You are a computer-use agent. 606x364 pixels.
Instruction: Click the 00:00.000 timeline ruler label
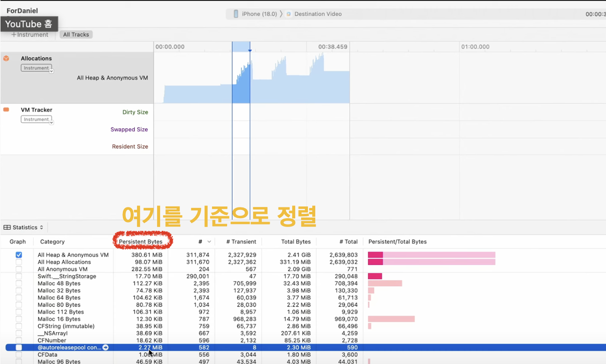coord(170,47)
